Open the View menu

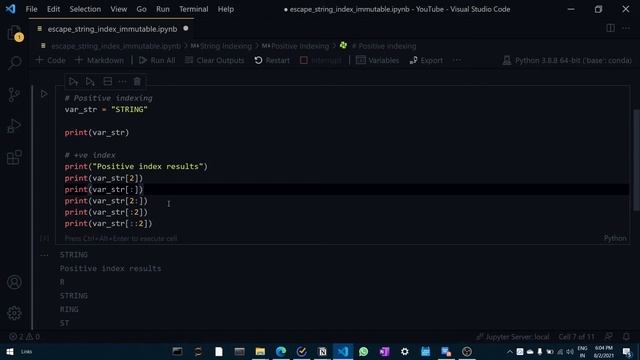tap(118, 9)
